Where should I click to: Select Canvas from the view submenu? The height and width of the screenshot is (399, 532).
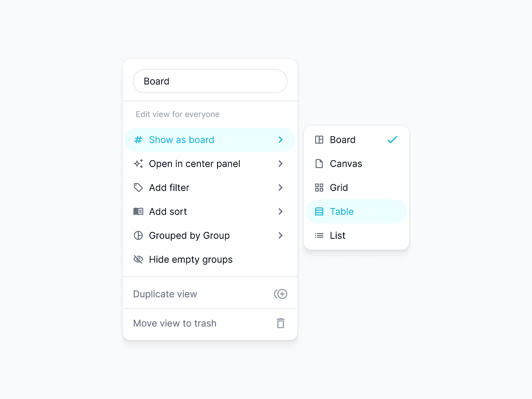click(x=346, y=163)
